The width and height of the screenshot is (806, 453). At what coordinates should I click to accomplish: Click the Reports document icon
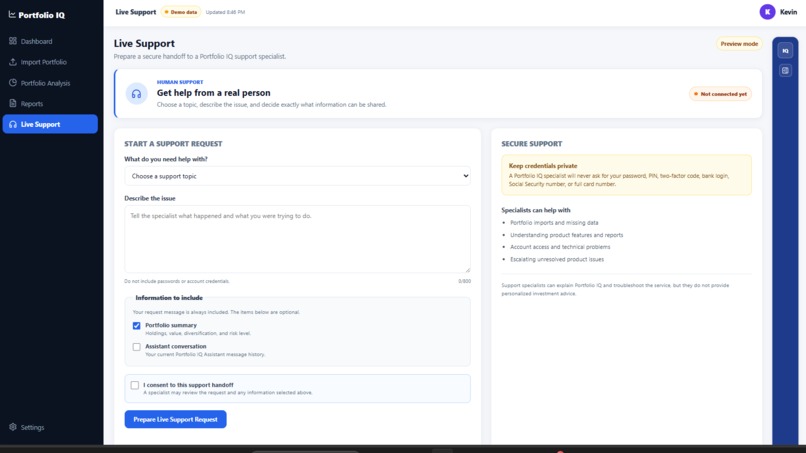pyautogui.click(x=13, y=103)
